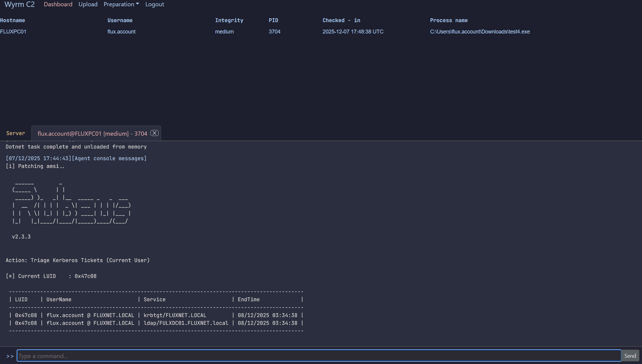Click the Process name column header
Image resolution: width=642 pixels, height=364 pixels.
[449, 20]
